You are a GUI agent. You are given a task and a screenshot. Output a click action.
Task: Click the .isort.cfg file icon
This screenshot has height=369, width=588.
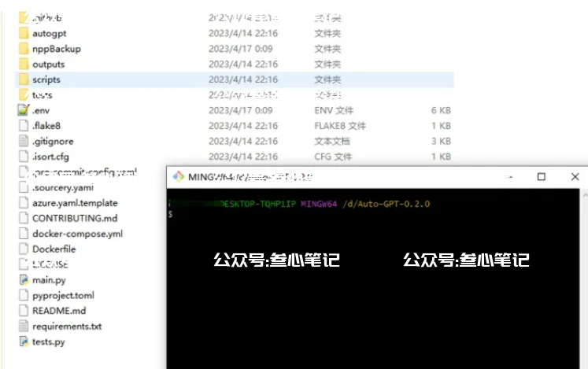[24, 156]
